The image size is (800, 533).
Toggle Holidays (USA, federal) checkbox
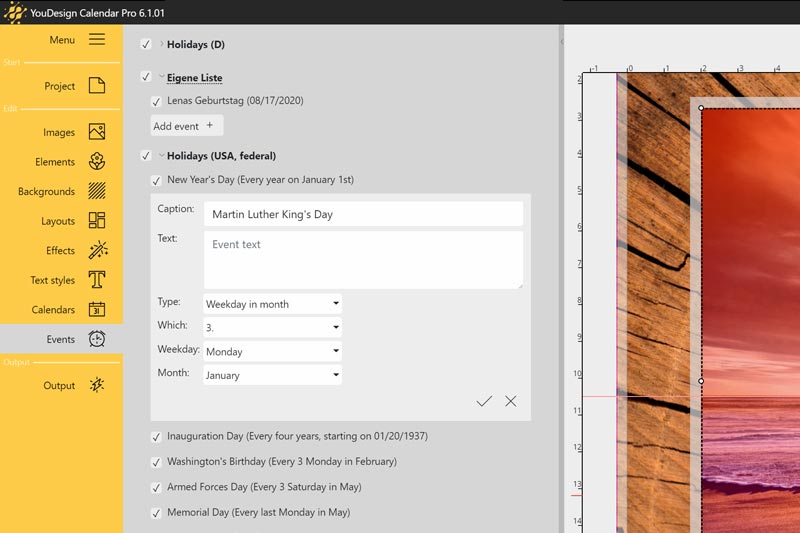pos(146,156)
